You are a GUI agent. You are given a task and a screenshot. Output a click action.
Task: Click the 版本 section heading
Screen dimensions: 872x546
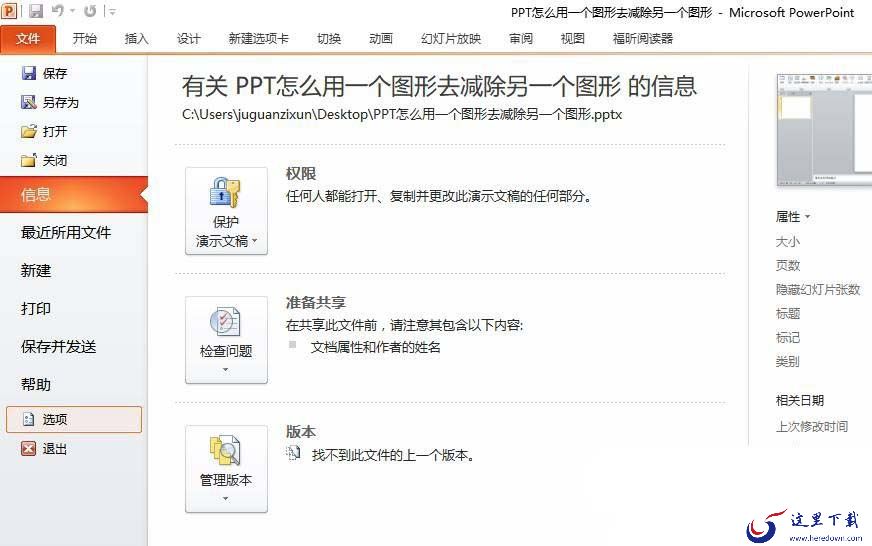(x=301, y=431)
